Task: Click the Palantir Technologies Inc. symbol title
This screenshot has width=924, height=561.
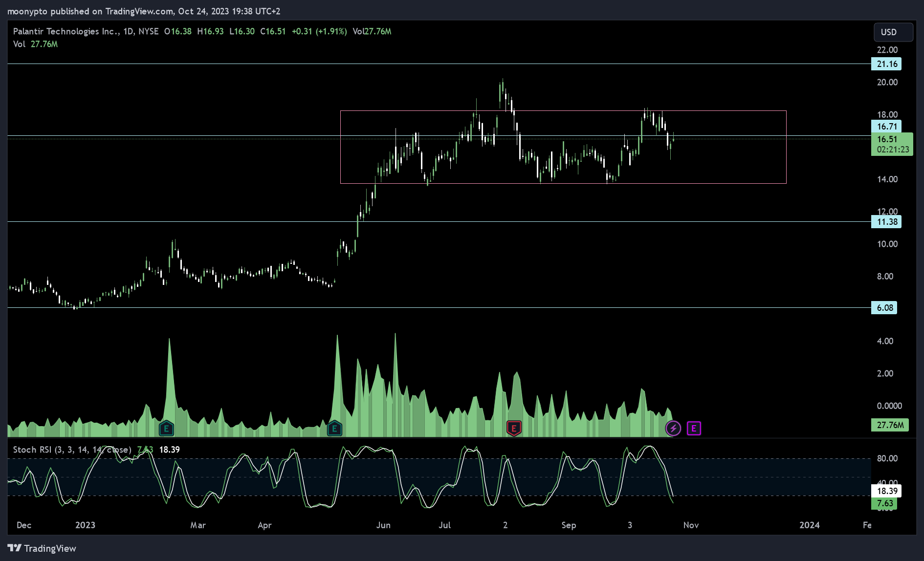Action: (66, 31)
